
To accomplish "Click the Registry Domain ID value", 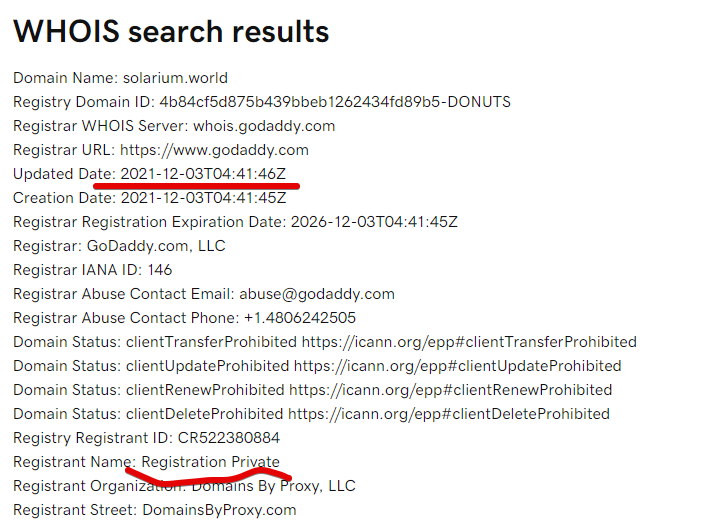I will coord(335,102).
